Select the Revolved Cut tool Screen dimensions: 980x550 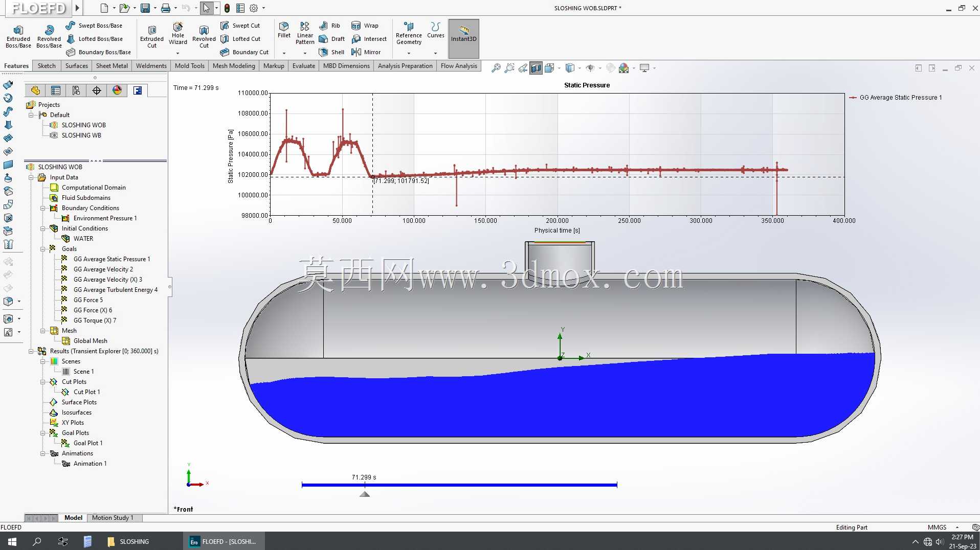click(204, 37)
